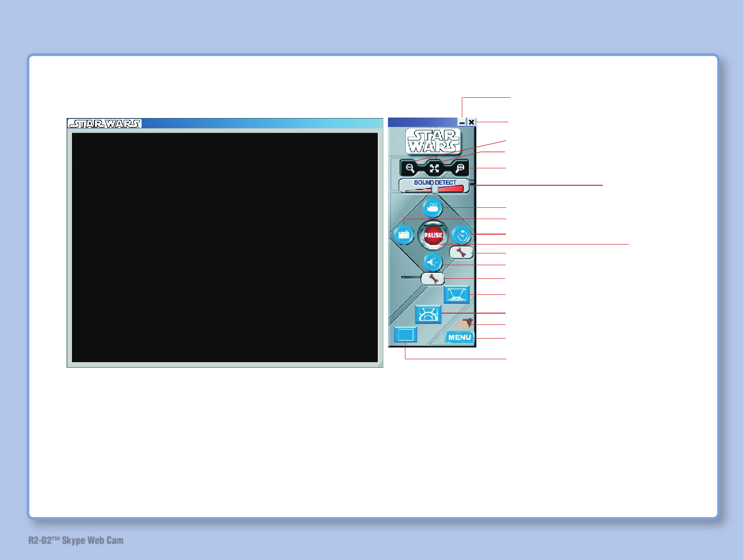Select the cockpit-window frame blue button
The width and height of the screenshot is (744, 560).
(x=428, y=315)
